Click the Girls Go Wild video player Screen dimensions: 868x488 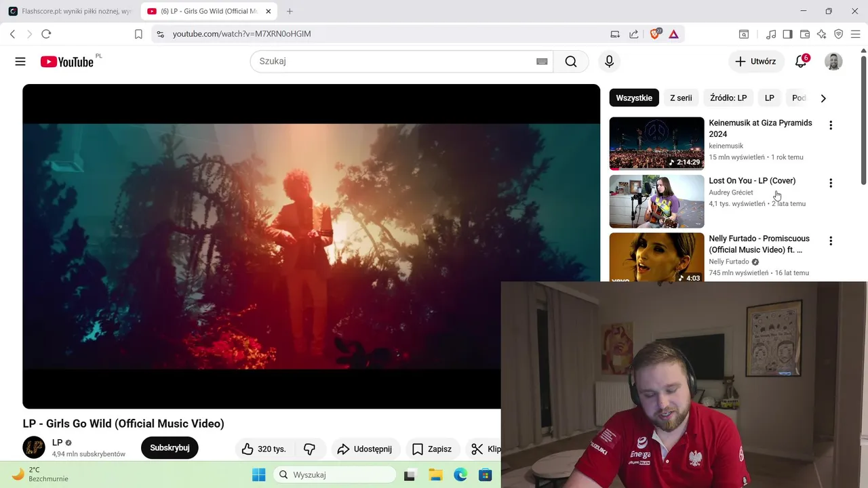point(311,246)
